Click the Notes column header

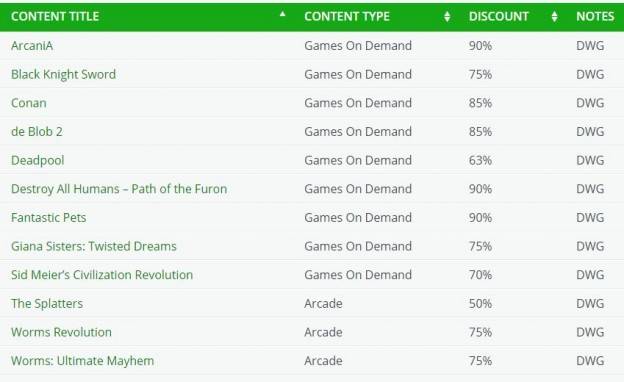point(595,16)
